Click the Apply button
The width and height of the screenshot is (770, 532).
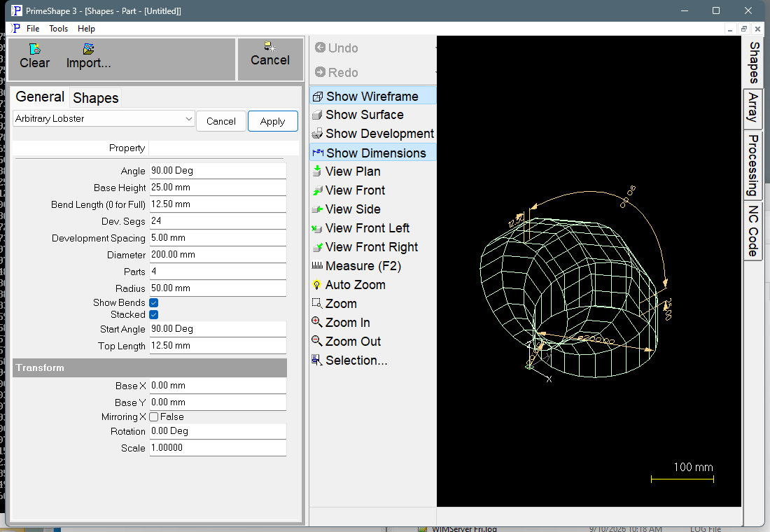point(272,121)
